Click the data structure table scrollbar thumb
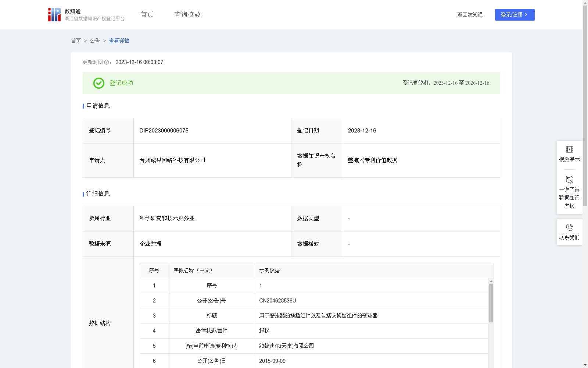This screenshot has width=588, height=368. [491, 303]
